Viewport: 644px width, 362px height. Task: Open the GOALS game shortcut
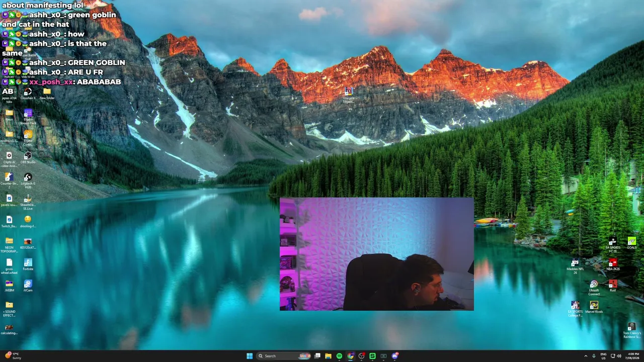click(631, 243)
